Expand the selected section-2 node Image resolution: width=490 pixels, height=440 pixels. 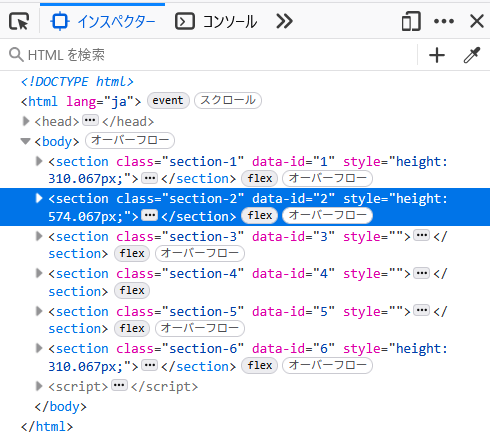[39, 198]
